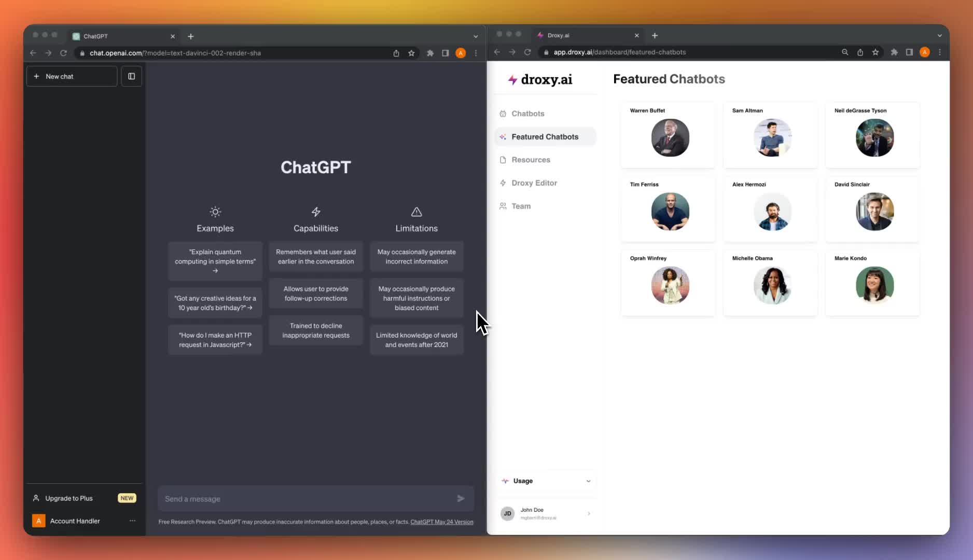Viewport: 973px width, 560px height.
Task: Open extensions puzzle icon in Droxy window
Action: click(x=894, y=52)
